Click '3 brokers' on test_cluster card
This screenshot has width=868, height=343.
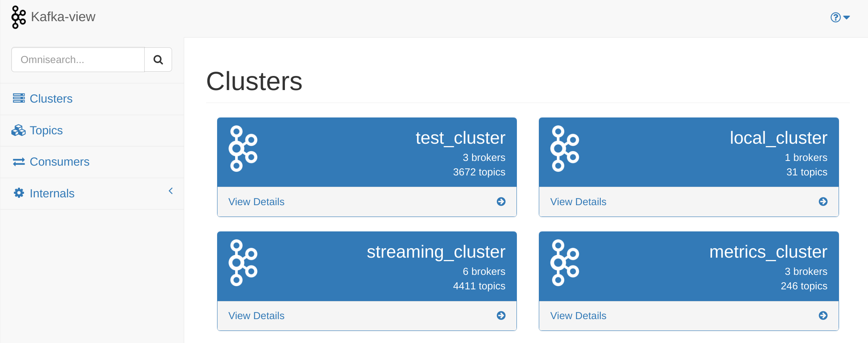484,157
